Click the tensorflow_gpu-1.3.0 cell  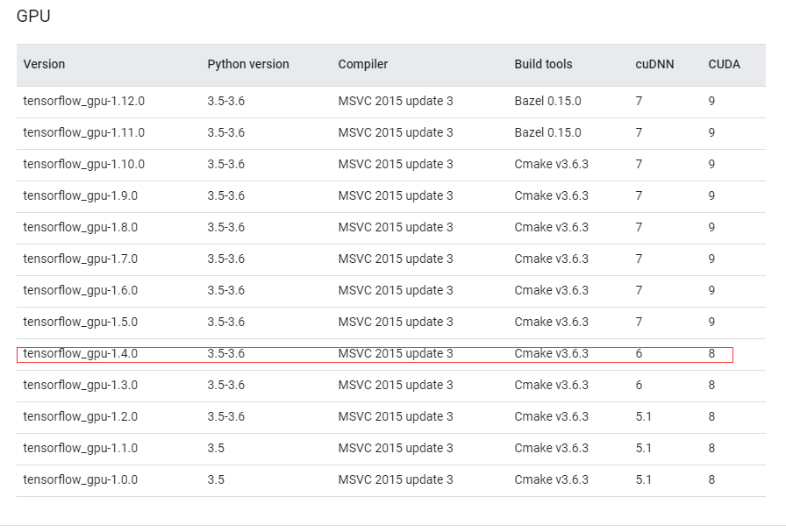80,386
